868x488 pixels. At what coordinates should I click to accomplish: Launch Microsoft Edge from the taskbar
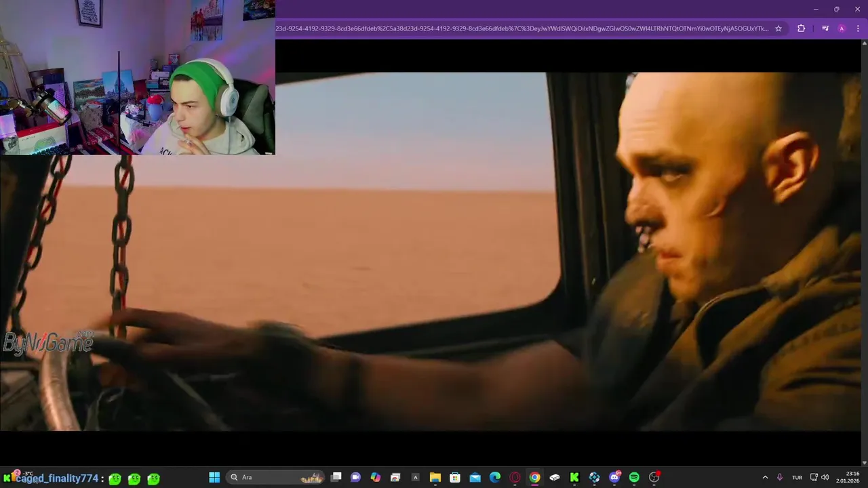tap(495, 477)
